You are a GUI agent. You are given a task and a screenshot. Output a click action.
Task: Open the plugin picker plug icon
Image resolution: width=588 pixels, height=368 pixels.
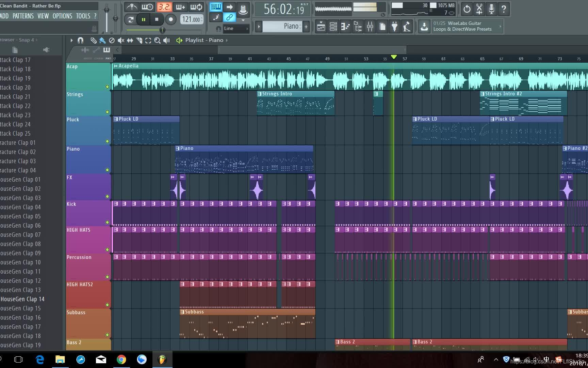pos(395,26)
